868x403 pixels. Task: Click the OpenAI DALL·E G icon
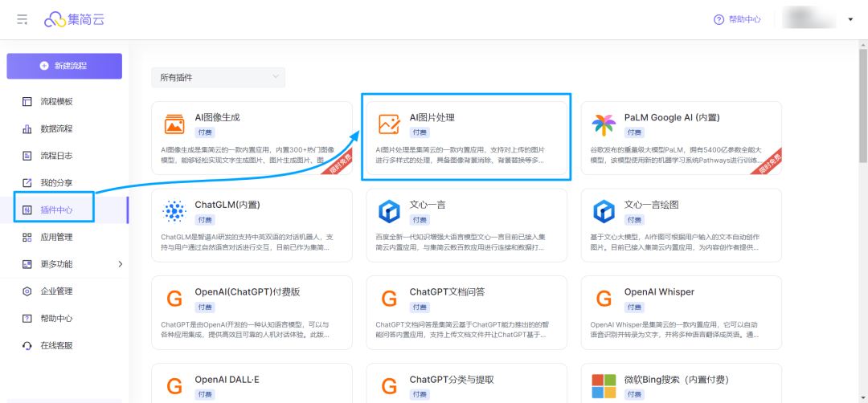[x=174, y=386]
